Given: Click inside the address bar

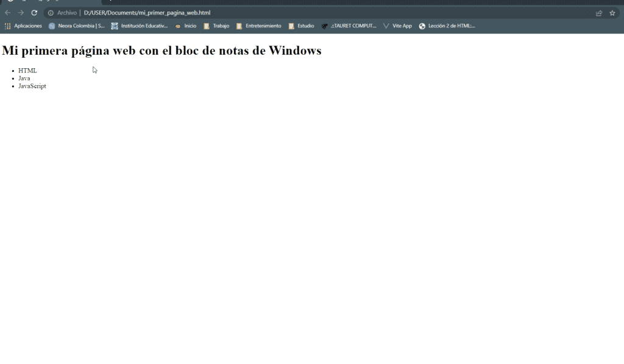Looking at the screenshot, I should [244, 12].
